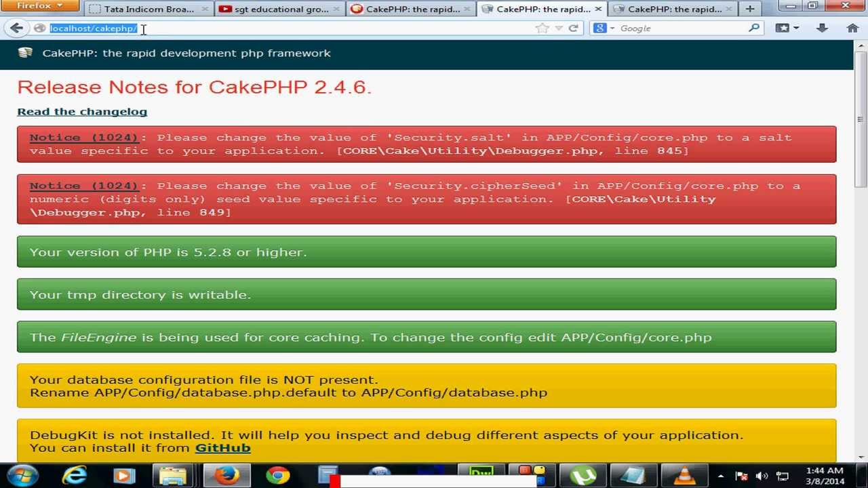
Task: Switch to the last CakePHP tab
Action: [673, 9]
